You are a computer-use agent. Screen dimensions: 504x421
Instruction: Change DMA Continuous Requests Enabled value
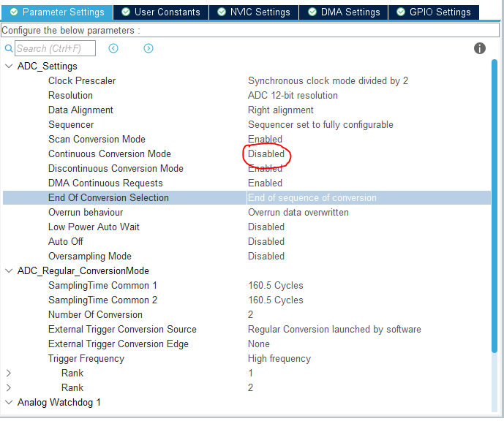click(266, 183)
